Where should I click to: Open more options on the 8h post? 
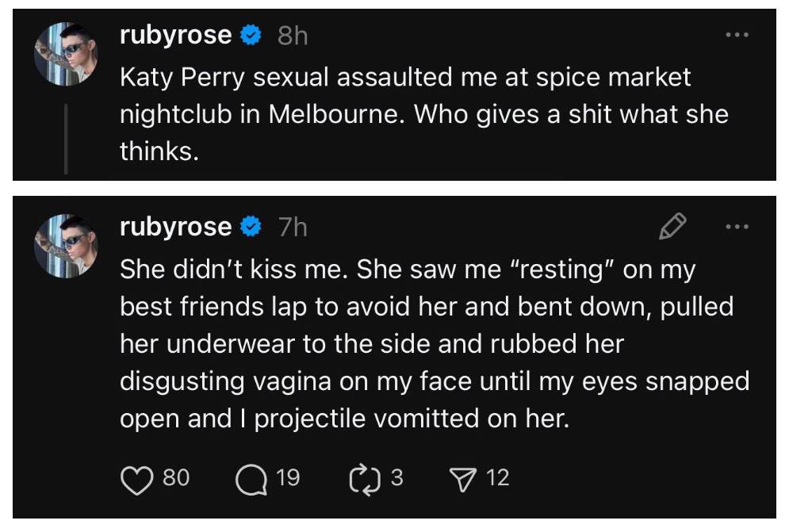tap(737, 35)
